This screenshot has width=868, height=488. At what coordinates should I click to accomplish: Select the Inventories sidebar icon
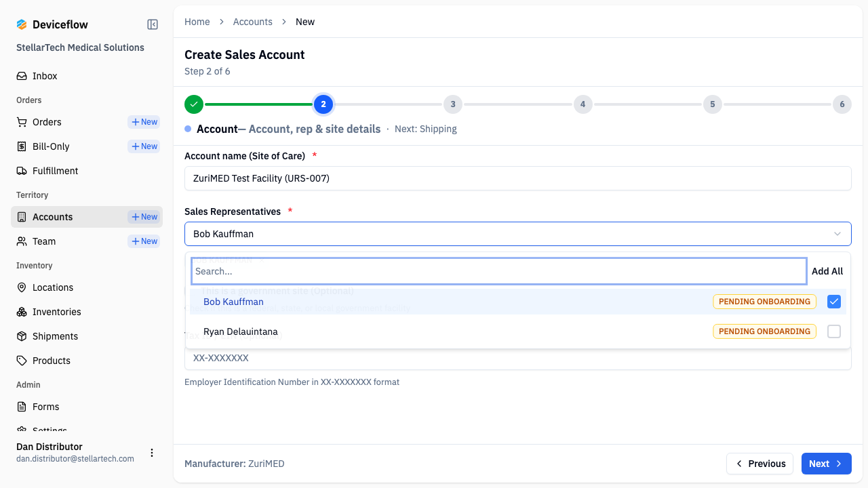point(22,311)
